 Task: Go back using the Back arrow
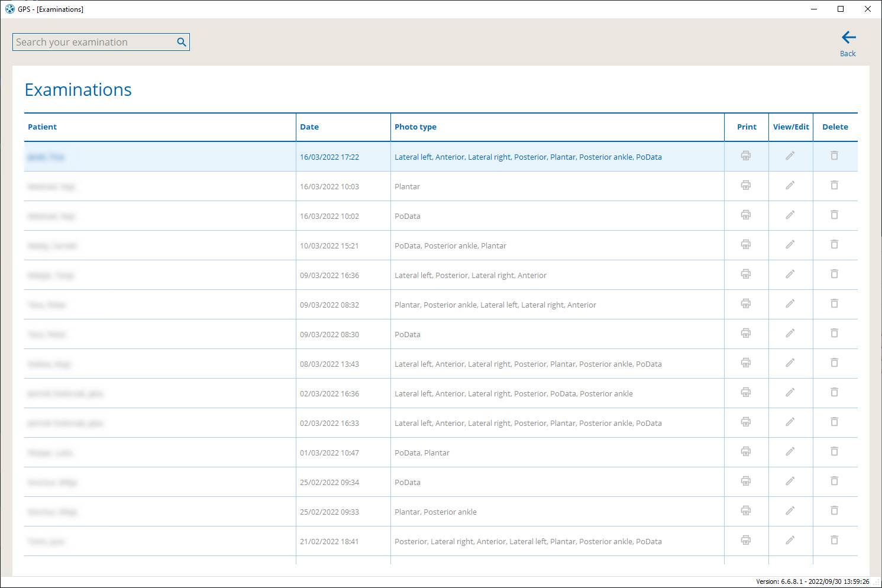click(x=848, y=44)
